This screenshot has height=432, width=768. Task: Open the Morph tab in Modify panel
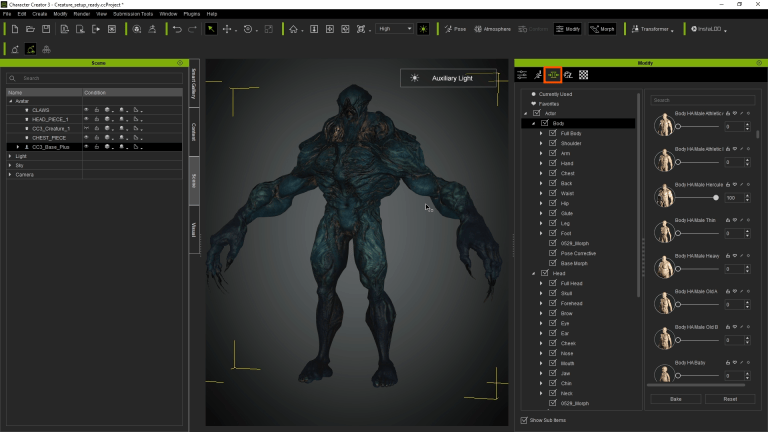[x=553, y=75]
